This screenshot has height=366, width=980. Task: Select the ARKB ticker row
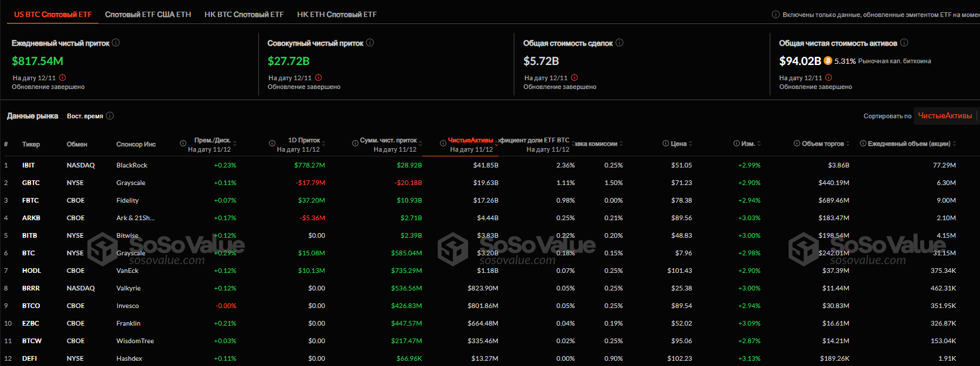tap(490, 218)
